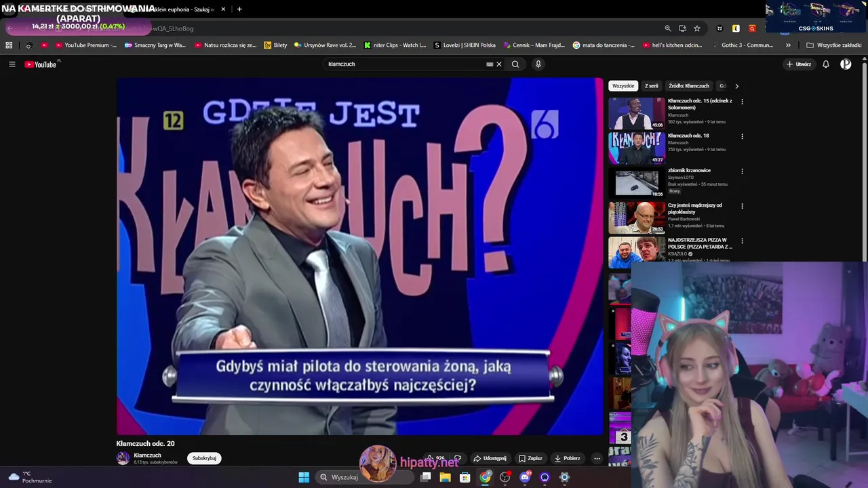Bookmark this page with the star icon
Image resolution: width=868 pixels, height=488 pixels.
tap(697, 28)
